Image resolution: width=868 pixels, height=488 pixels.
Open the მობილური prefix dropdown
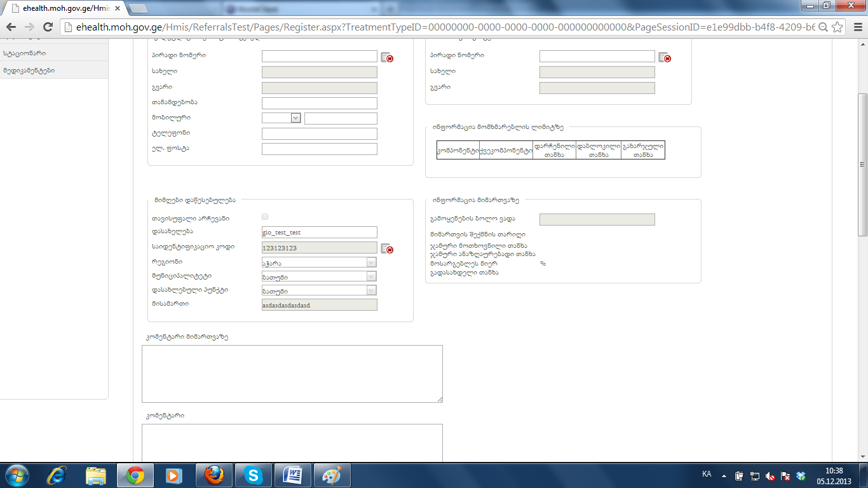click(295, 118)
